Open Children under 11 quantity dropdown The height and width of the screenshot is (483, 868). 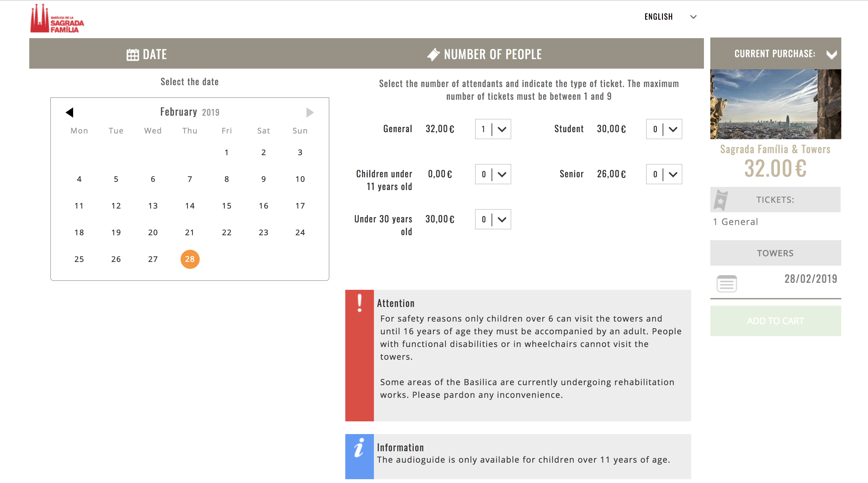pos(493,174)
